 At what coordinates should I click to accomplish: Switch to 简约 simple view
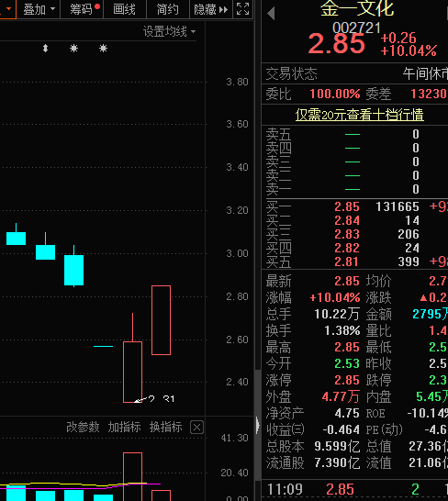pyautogui.click(x=168, y=9)
